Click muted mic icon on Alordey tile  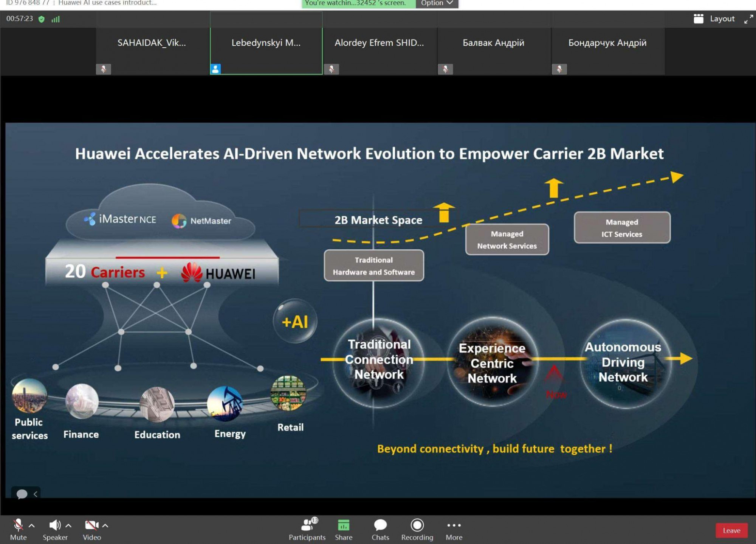pyautogui.click(x=331, y=69)
